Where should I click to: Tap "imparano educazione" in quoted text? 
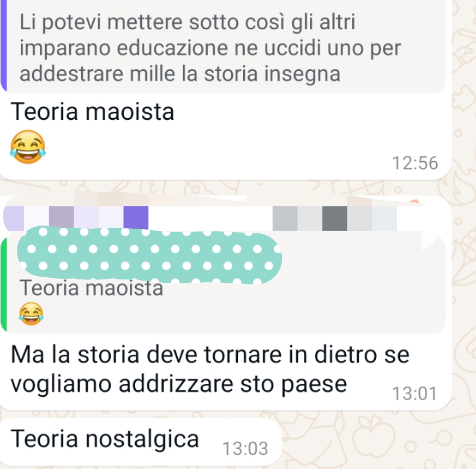click(123, 48)
